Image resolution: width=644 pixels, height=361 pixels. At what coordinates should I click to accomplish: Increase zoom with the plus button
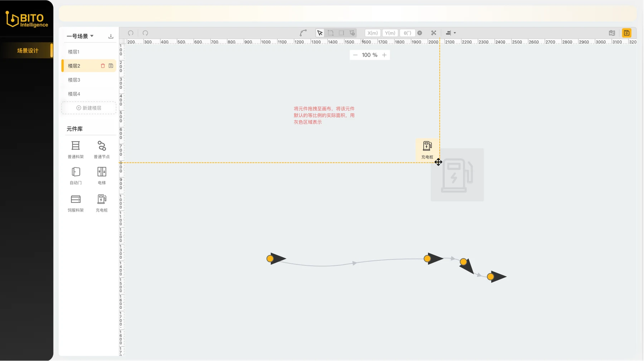coord(384,55)
